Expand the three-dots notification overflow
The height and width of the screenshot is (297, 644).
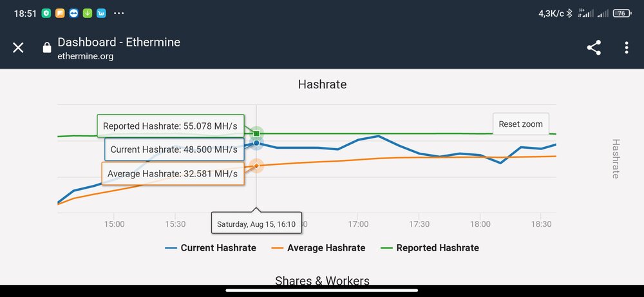coord(118,13)
